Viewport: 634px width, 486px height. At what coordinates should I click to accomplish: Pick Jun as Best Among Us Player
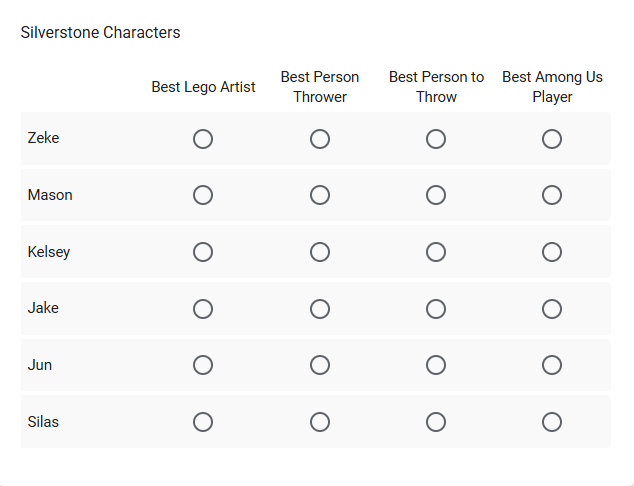(552, 365)
